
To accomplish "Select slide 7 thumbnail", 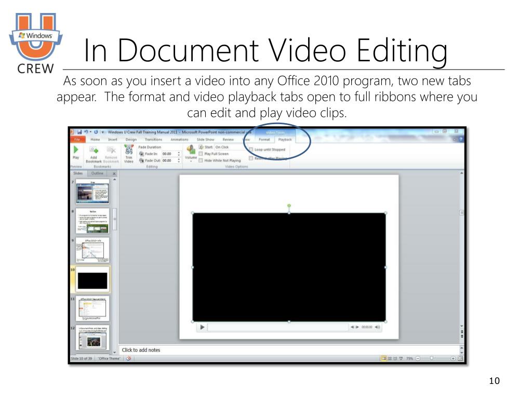I will pos(92,191).
